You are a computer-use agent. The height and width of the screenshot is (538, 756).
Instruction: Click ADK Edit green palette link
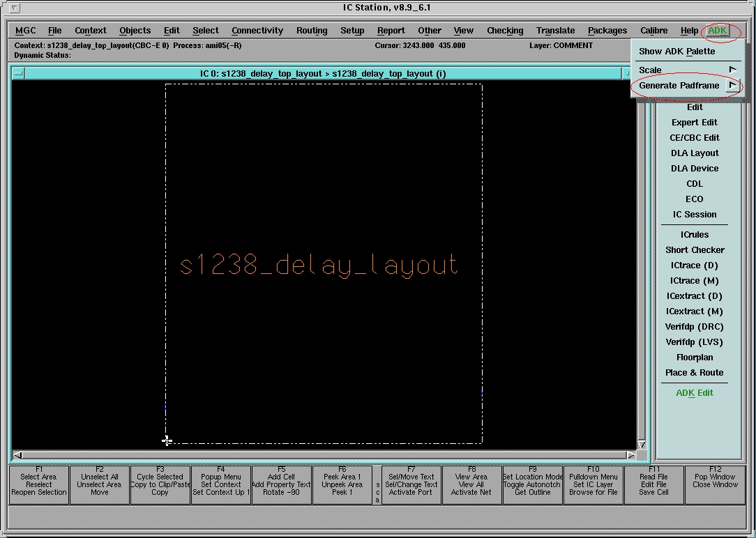(x=694, y=393)
